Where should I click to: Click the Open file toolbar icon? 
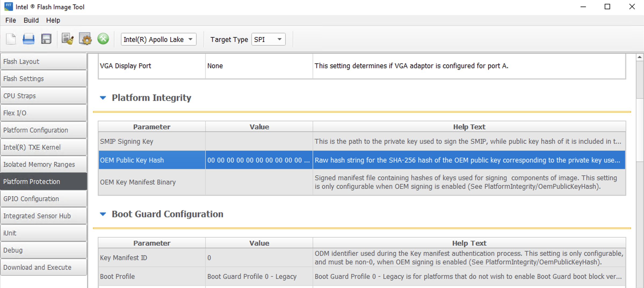[x=28, y=39]
